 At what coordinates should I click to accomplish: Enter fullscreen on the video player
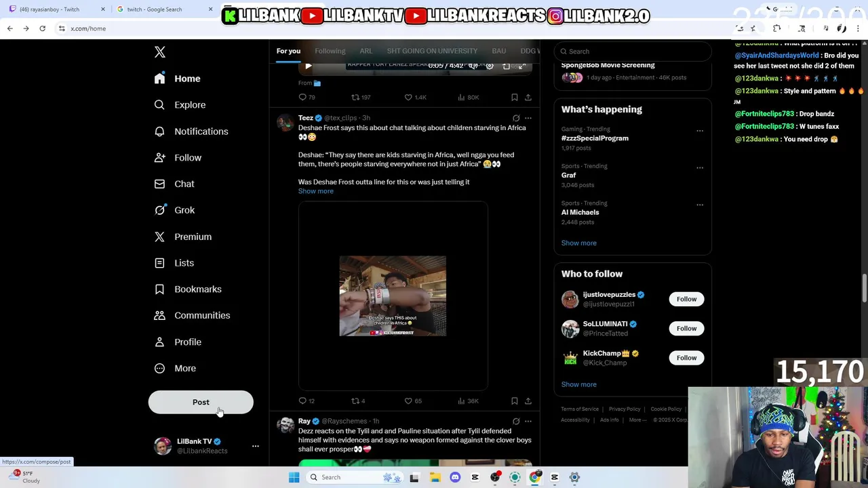tap(522, 66)
